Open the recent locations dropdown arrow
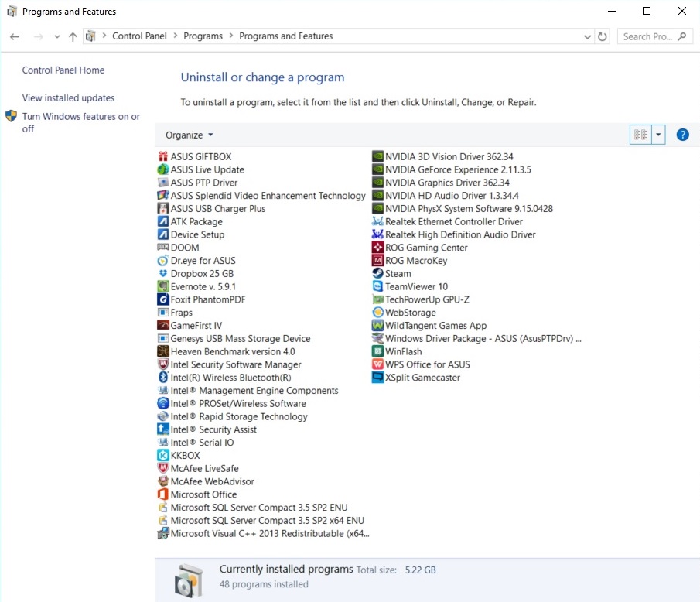 [57, 36]
